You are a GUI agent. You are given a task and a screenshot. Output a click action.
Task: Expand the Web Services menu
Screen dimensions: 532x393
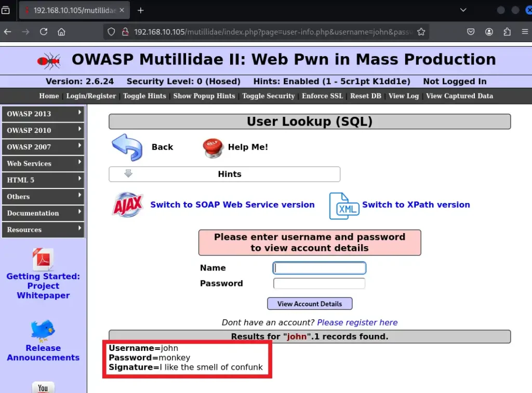(x=43, y=164)
